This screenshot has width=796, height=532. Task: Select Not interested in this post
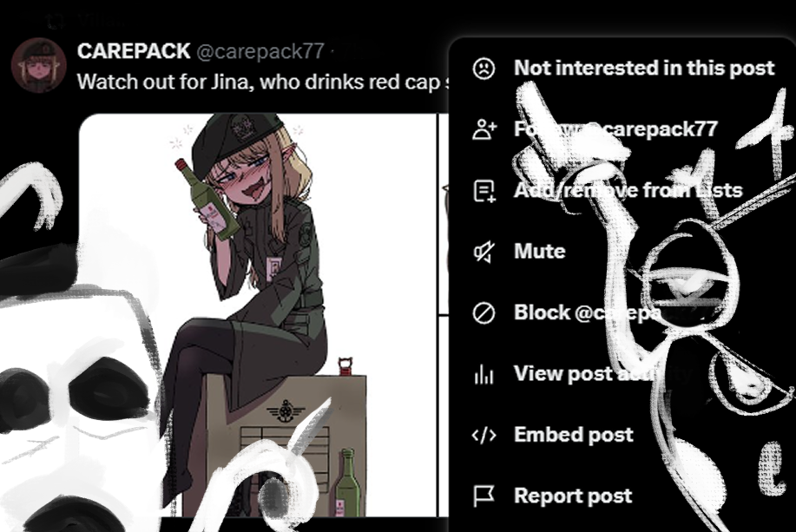[x=644, y=68]
